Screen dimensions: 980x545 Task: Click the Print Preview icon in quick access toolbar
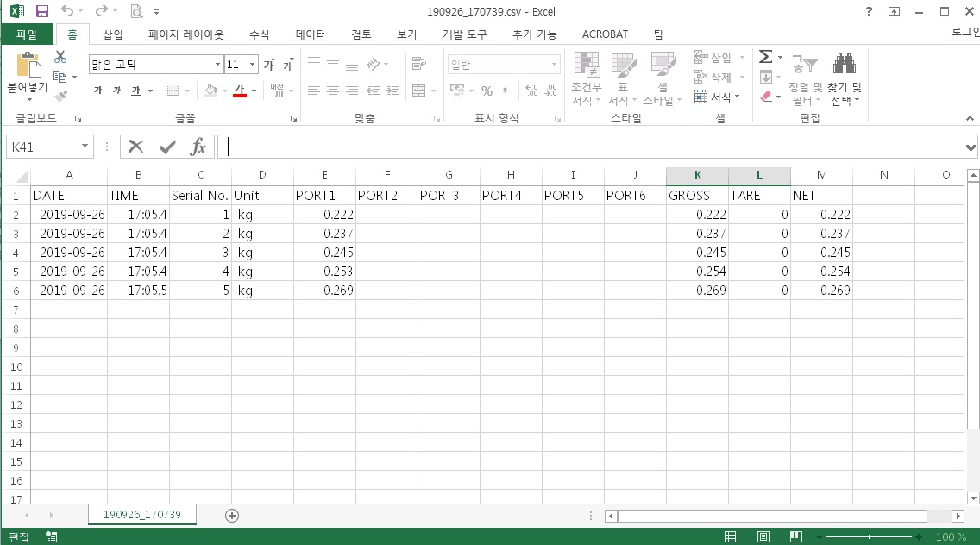point(136,11)
